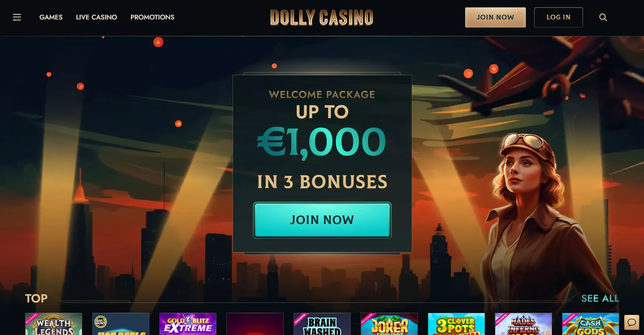Viewport: 644px width, 335px height.
Task: Launch the Joker jackpot game
Action: (389, 324)
